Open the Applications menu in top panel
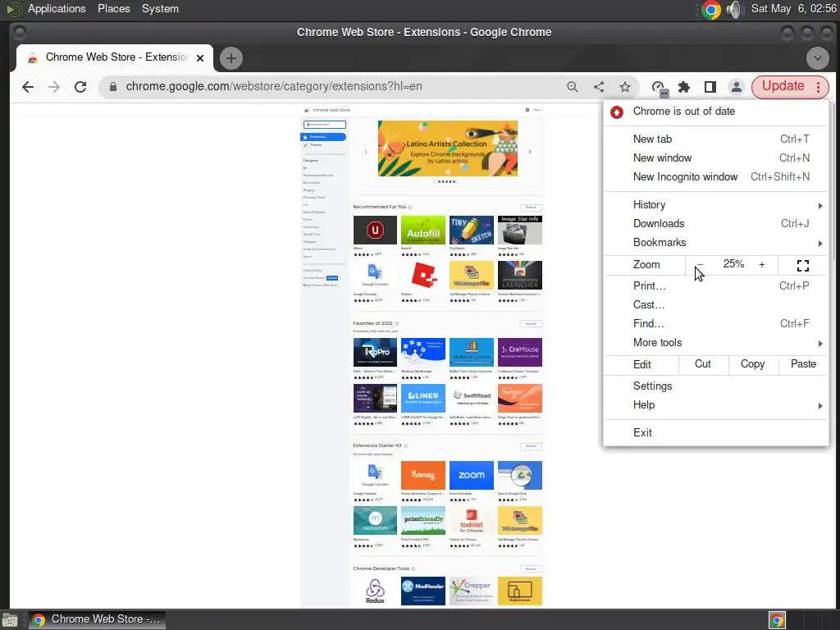This screenshot has height=630, width=840. coord(57,8)
